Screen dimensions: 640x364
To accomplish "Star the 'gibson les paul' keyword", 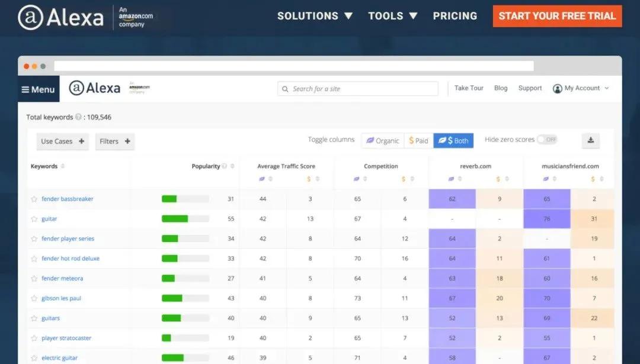I will (x=34, y=299).
